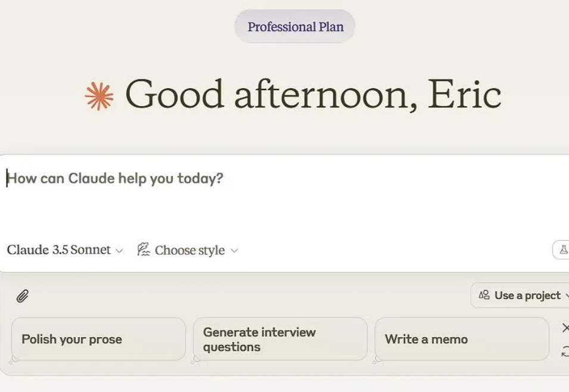Click the orange Claude starburst logo
569x392 pixels.
pyautogui.click(x=99, y=96)
